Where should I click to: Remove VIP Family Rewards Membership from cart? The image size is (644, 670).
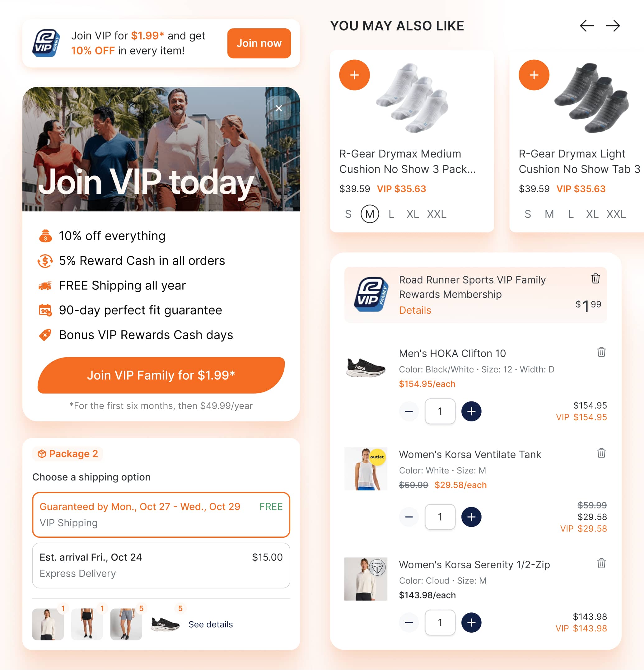[595, 279]
